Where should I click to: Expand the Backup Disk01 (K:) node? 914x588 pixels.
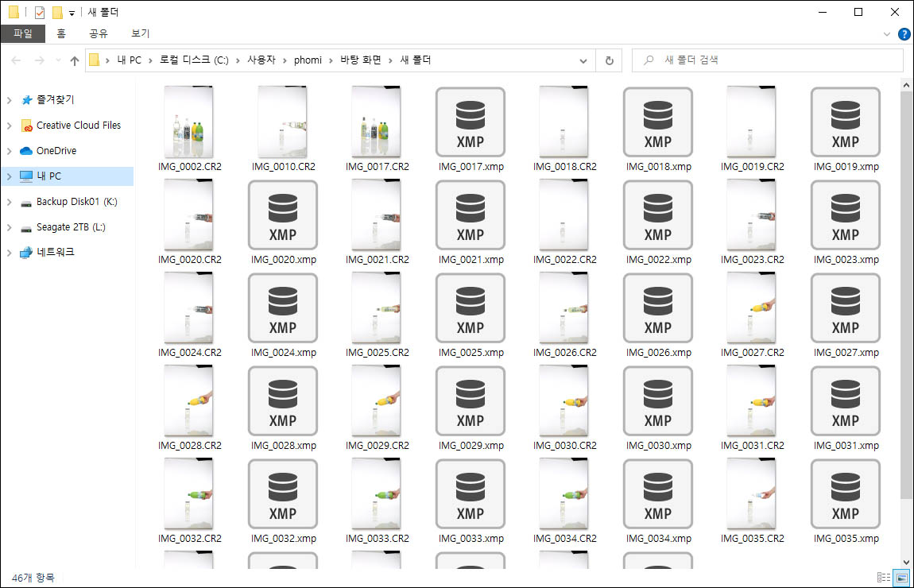[x=10, y=202]
